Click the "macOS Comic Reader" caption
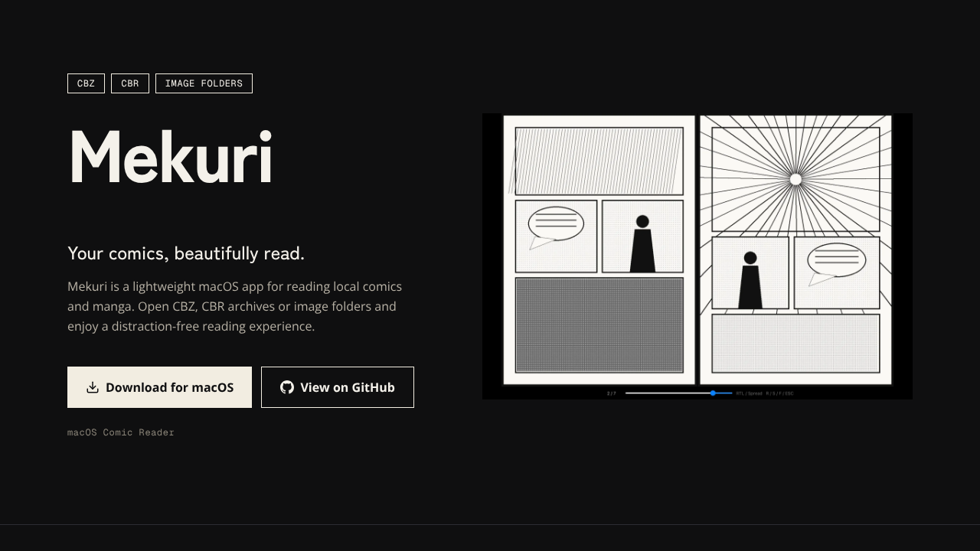The height and width of the screenshot is (551, 980). [x=121, y=432]
